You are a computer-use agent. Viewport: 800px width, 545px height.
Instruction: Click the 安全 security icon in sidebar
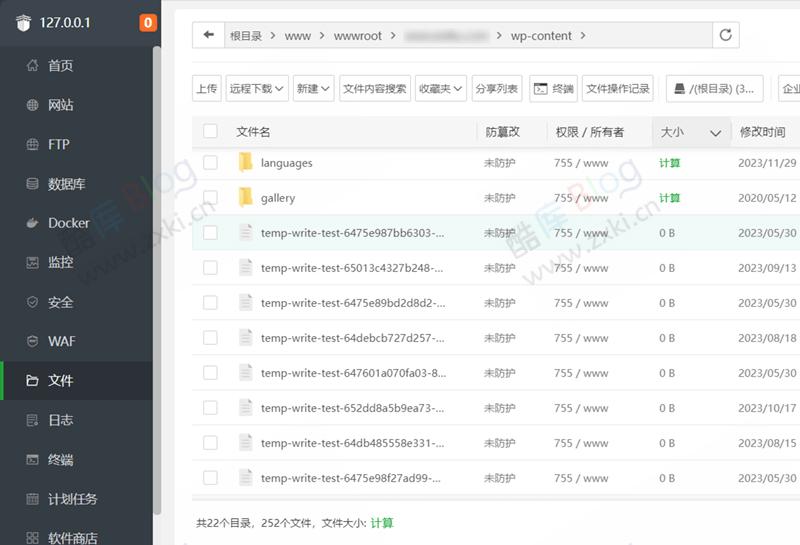pyautogui.click(x=32, y=302)
